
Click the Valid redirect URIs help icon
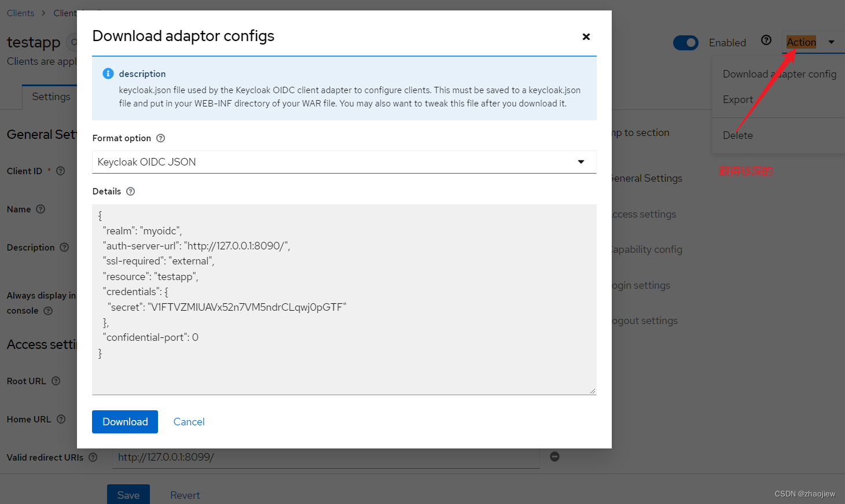click(93, 458)
